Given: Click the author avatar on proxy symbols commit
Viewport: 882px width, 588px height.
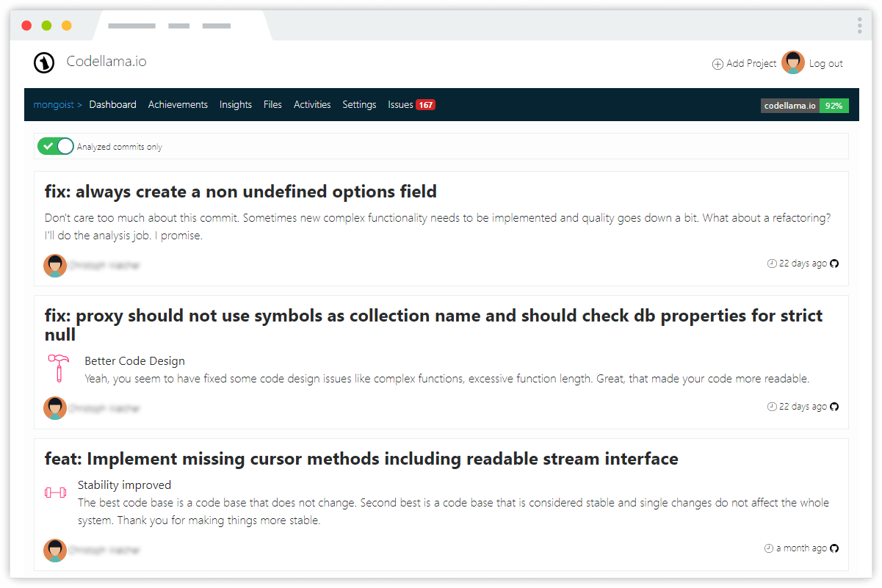Looking at the screenshot, I should click(55, 408).
